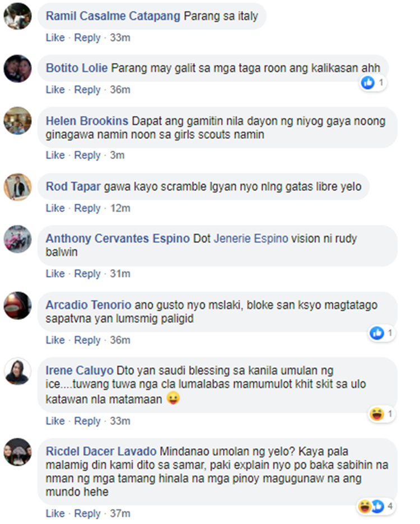
Task: Open Arcadio Tenorio's profile name link
Action: (x=88, y=305)
